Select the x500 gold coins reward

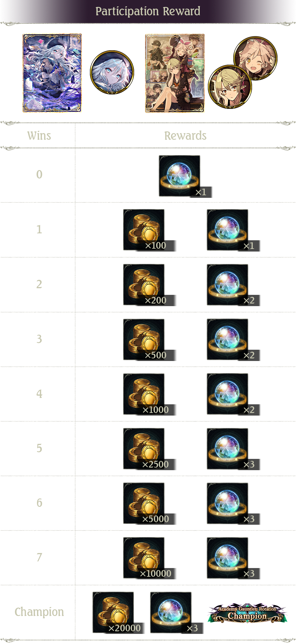(150, 340)
